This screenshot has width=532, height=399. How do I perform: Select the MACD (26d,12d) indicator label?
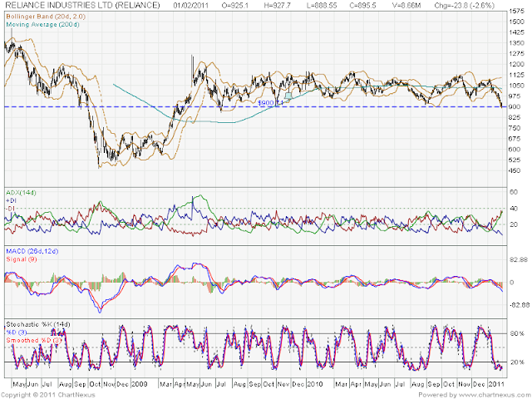(32, 251)
